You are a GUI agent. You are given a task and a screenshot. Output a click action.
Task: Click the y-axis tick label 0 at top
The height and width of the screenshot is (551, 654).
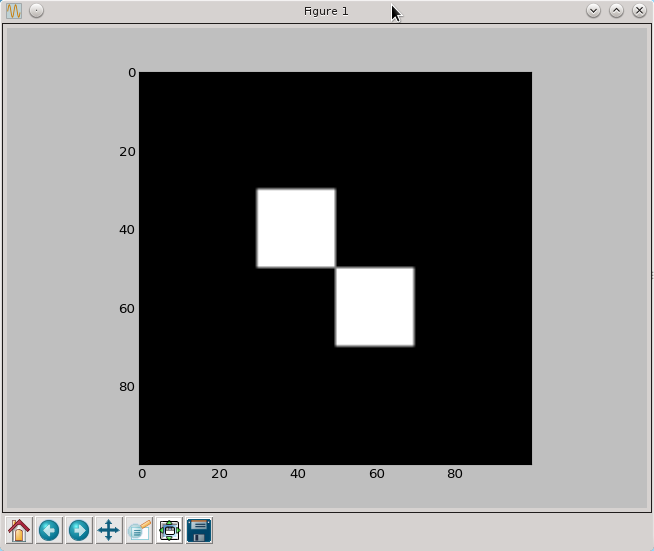[131, 73]
